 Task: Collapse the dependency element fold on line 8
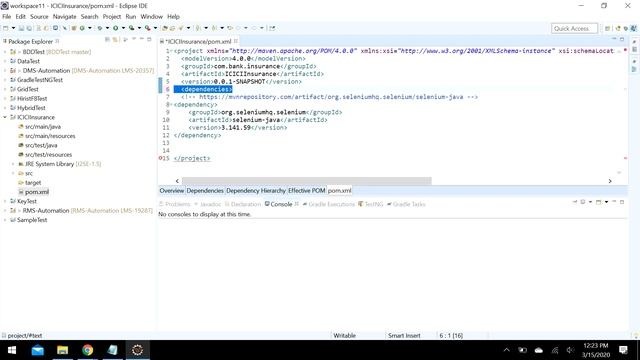pos(171,104)
